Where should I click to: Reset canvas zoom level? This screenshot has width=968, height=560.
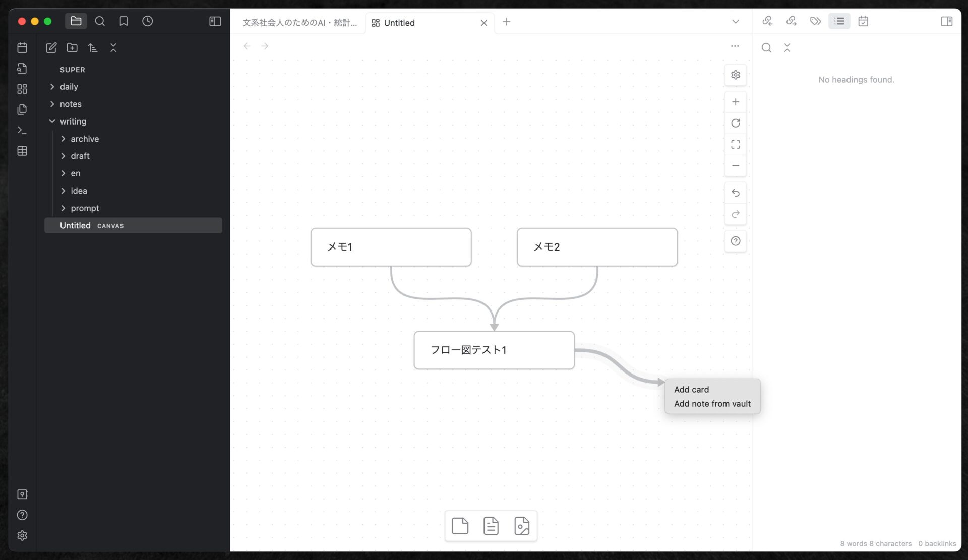(735, 123)
